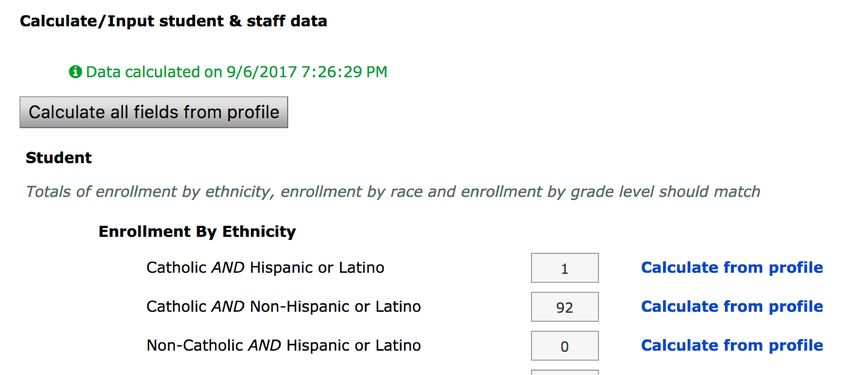This screenshot has width=850, height=375.
Task: Focus the Catholic AND Non-Hispanic or Latino field
Action: pyautogui.click(x=565, y=307)
